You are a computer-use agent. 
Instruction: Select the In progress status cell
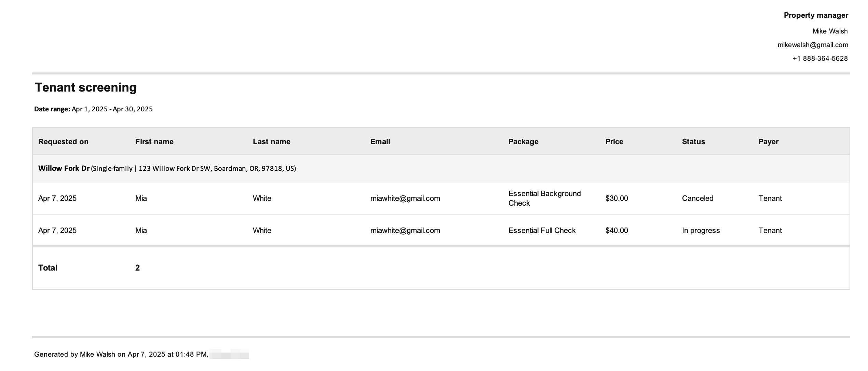click(701, 230)
